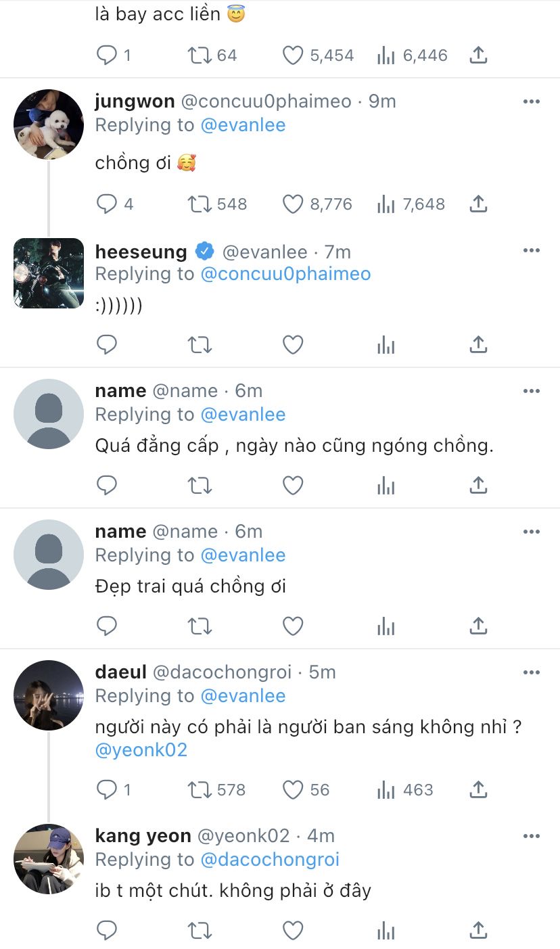Viewport: 560px width, 949px height.
Task: Open more options for jungwon's tweet
Action: click(532, 101)
